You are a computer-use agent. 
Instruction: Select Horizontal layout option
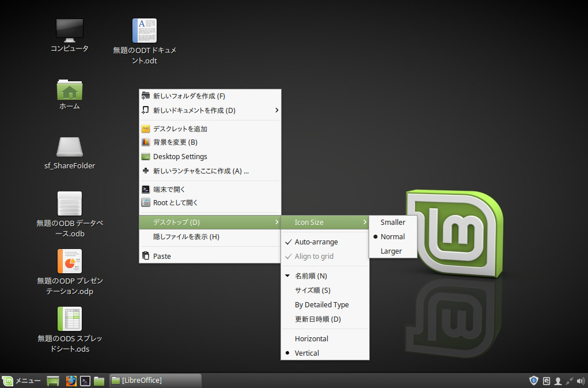pyautogui.click(x=325, y=339)
